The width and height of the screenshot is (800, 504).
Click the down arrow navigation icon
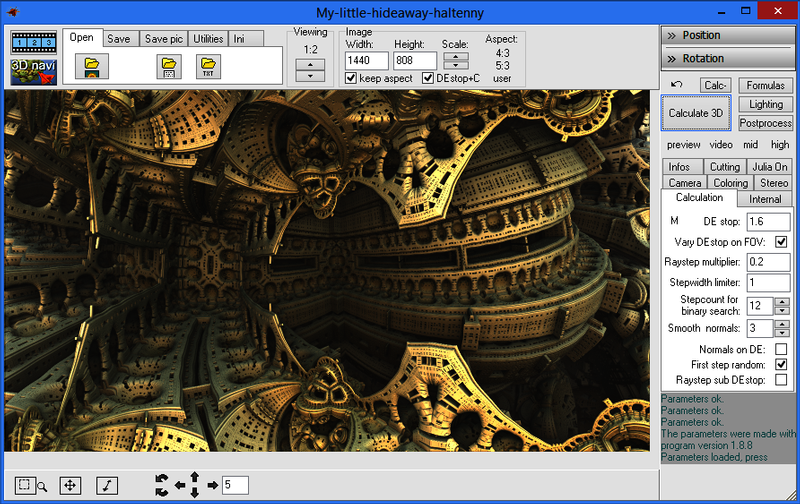point(194,492)
